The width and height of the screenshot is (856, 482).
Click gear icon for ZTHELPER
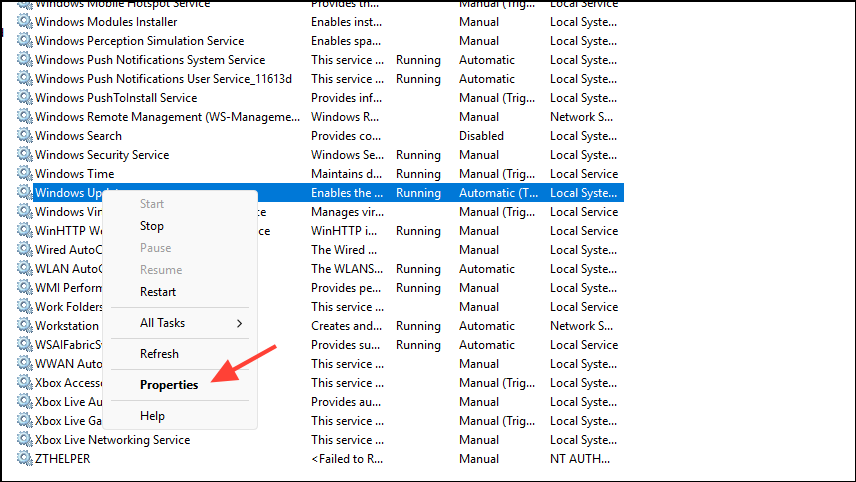(x=25, y=459)
